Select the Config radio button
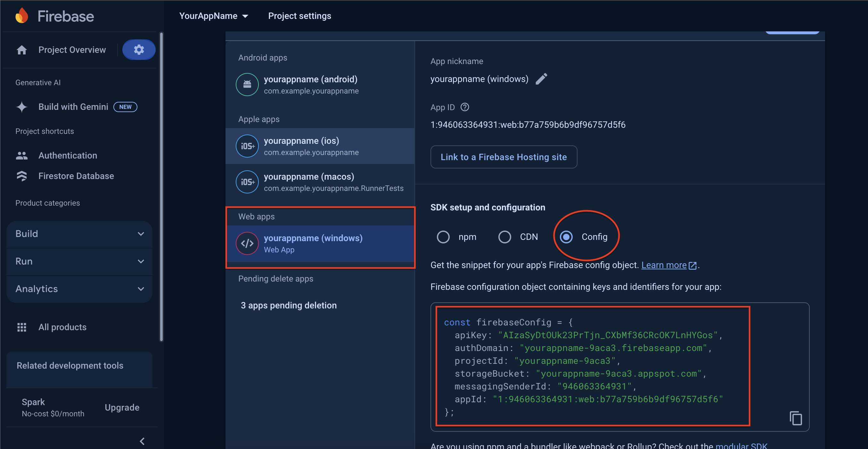This screenshot has width=868, height=449. (566, 237)
